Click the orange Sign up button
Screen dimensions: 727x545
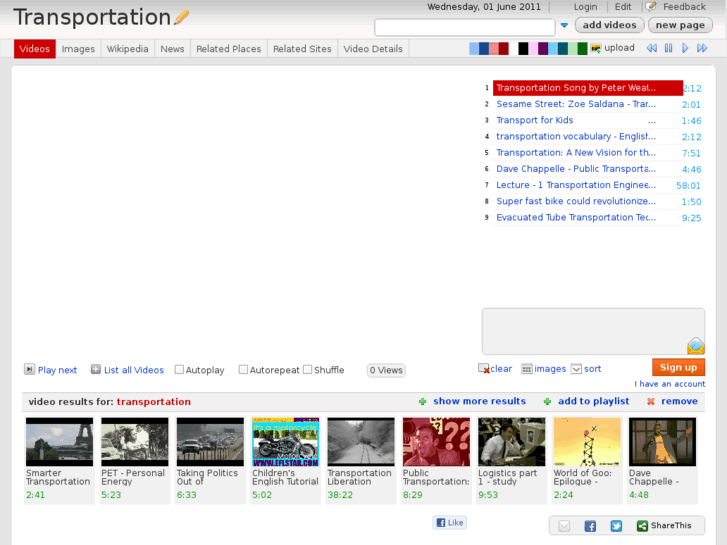[678, 367]
